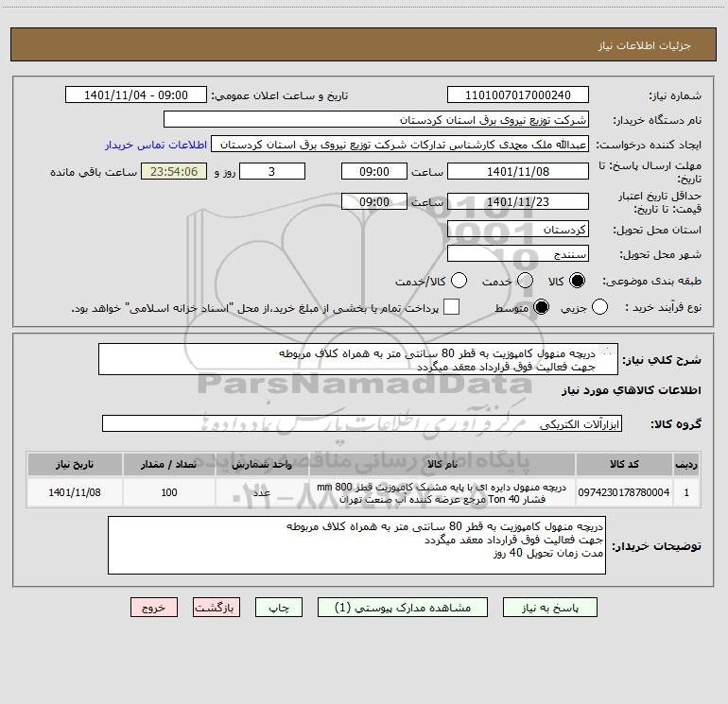Click row number 1 in ردیف column
Viewport: 728px width, 704px height.
pos(686,492)
